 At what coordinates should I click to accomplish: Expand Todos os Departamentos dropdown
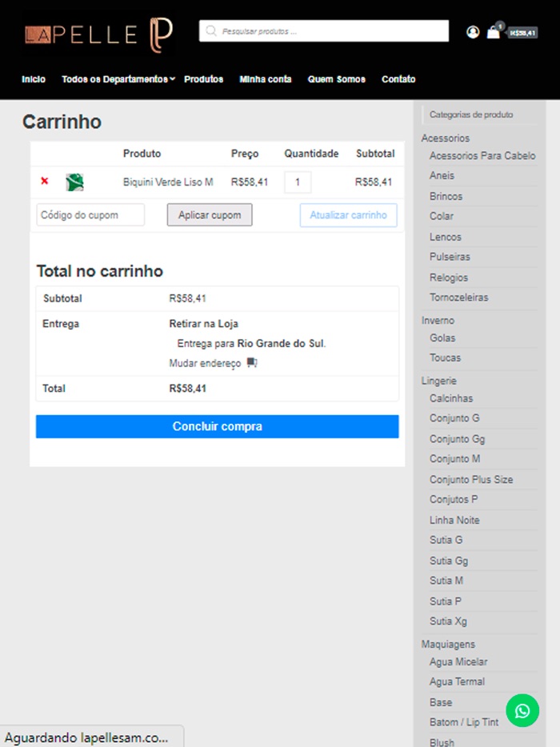coord(118,79)
